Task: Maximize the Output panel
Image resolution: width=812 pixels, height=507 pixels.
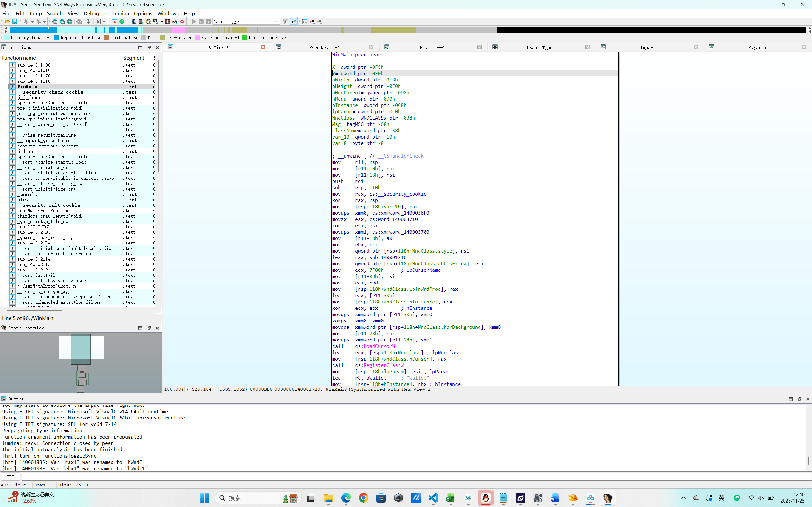Action: coord(790,399)
